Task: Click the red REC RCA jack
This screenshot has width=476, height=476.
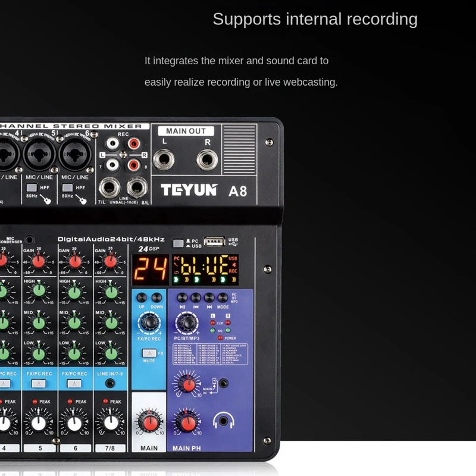Action: point(133,143)
